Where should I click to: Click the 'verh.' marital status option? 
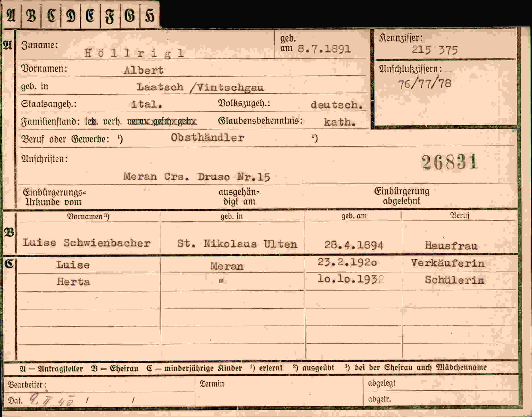pyautogui.click(x=112, y=122)
